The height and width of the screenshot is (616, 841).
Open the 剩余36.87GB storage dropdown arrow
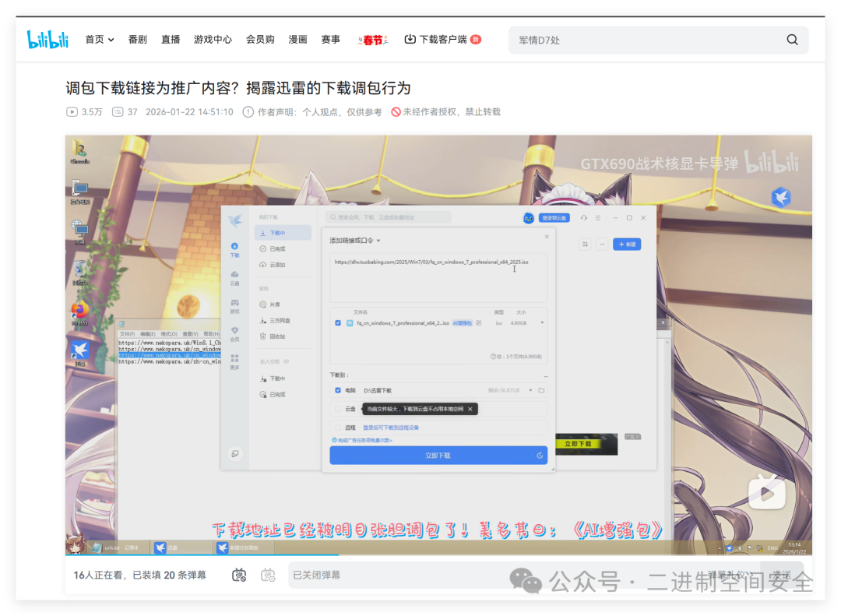(530, 390)
